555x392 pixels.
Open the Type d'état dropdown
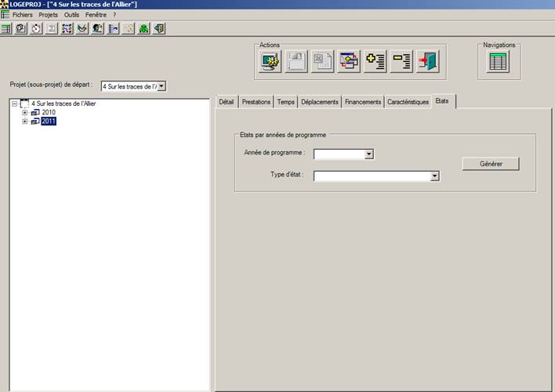pyautogui.click(x=433, y=176)
